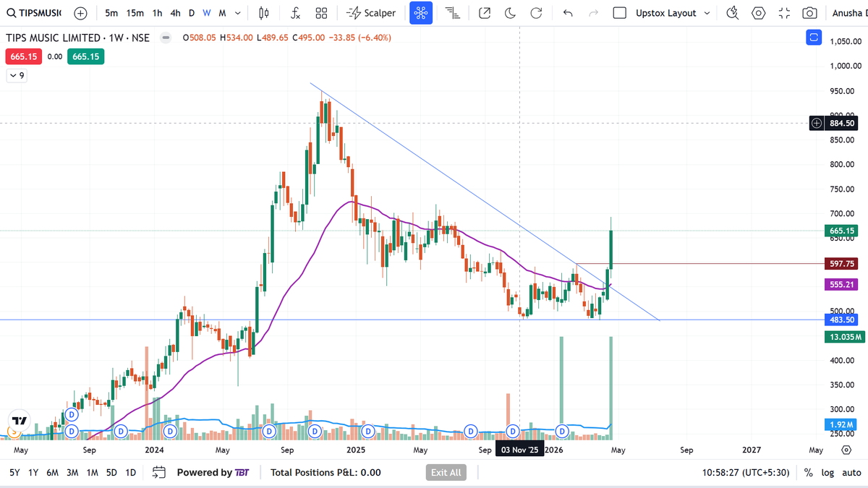Open the chart in a new window icon

pyautogui.click(x=485, y=12)
